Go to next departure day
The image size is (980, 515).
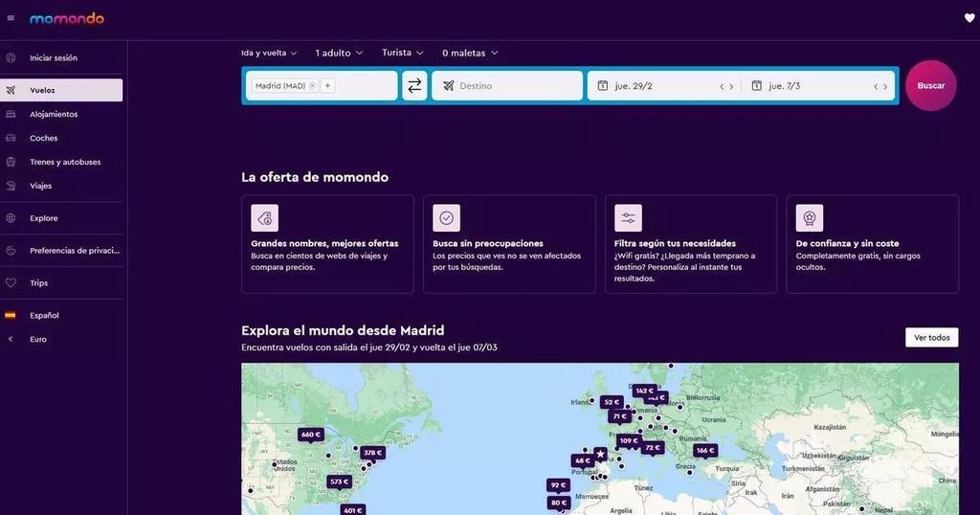(x=731, y=86)
